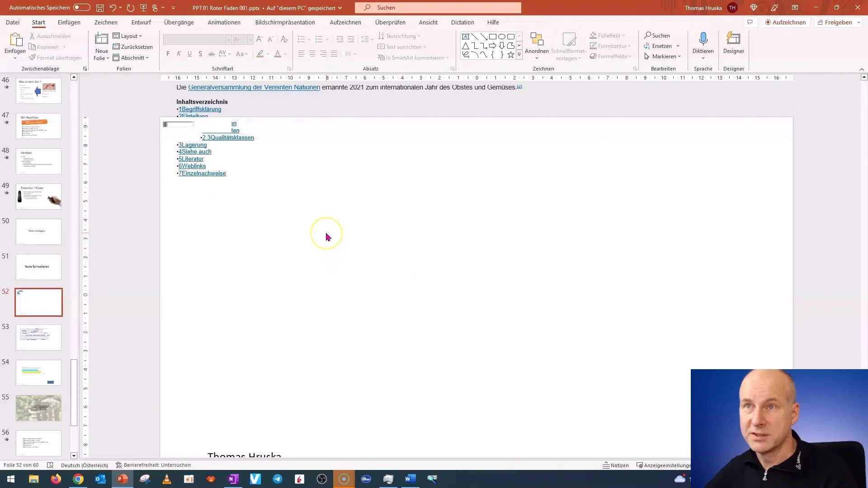This screenshot has width=868, height=488.
Task: Select slide 53 thumbnail
Action: pos(38,338)
